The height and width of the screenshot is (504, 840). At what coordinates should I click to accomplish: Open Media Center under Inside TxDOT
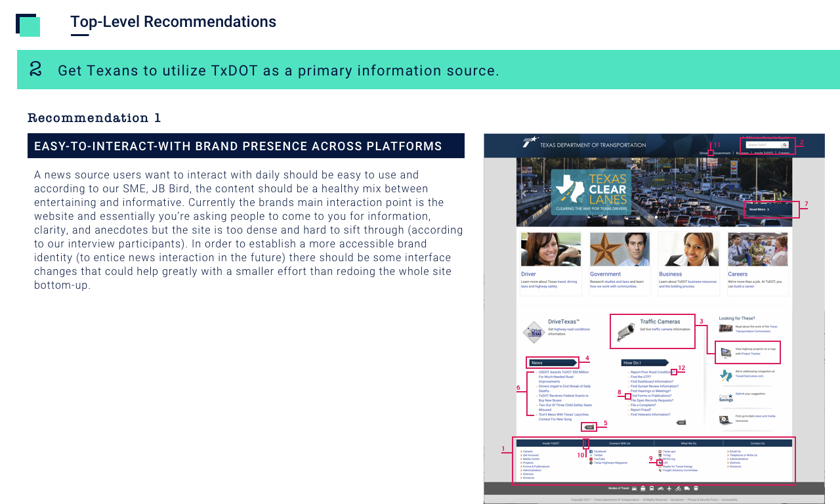[532, 459]
